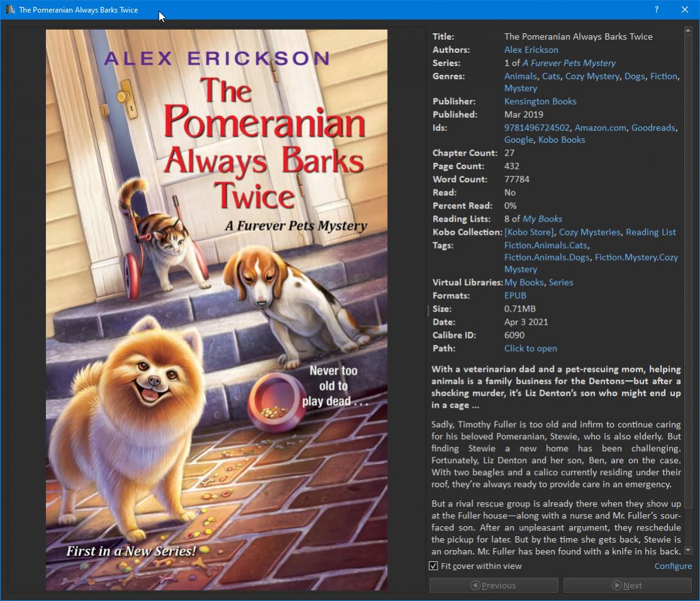Click scrollbar up arrow in details panel
This screenshot has width=700, height=601.
coord(688,30)
